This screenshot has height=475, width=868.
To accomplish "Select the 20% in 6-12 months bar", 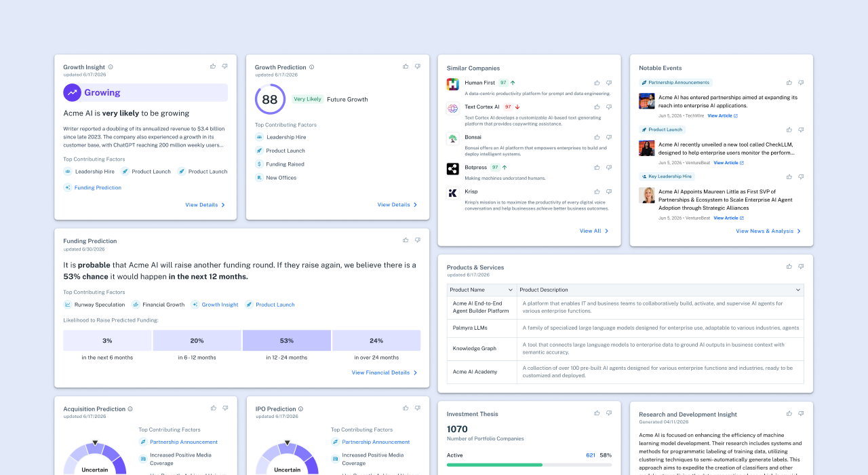I will pos(197,341).
